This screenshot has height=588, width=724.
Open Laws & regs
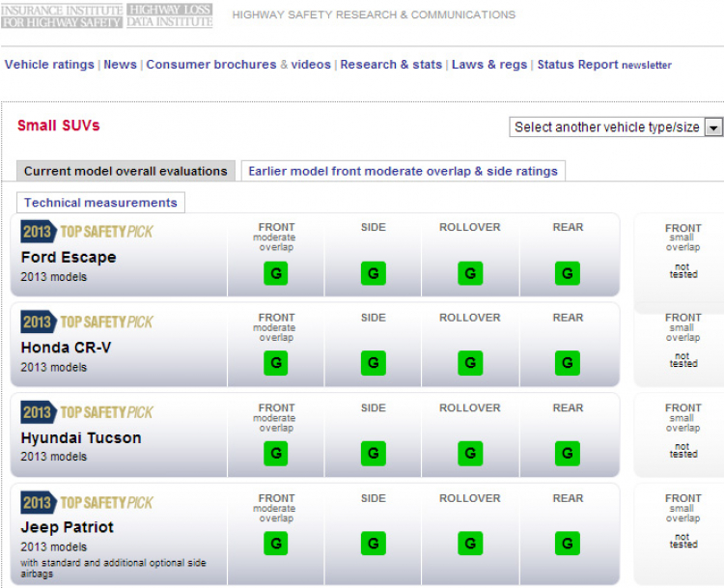point(489,65)
